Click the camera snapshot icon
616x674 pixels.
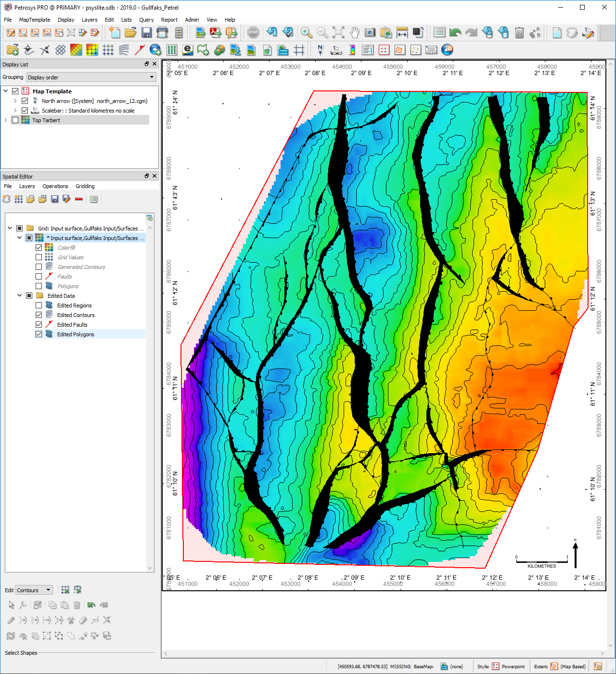pos(370,33)
